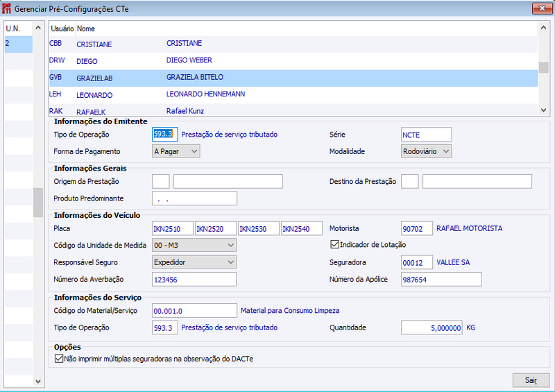Image resolution: width=555 pixels, height=392 pixels.
Task: Select the Rafael Kunz user row
Action: click(293, 110)
